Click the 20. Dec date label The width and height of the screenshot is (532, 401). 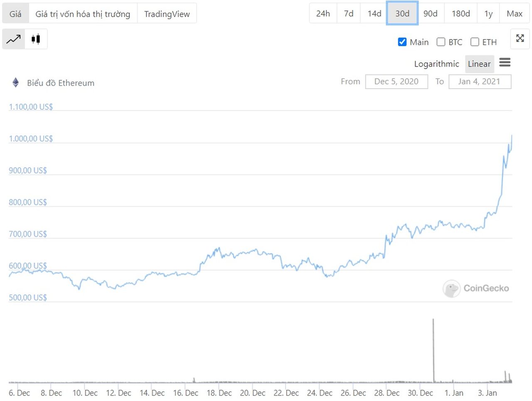coord(253,393)
